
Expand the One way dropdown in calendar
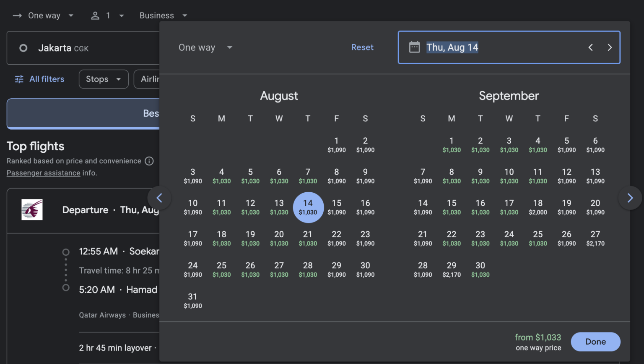[205, 47]
